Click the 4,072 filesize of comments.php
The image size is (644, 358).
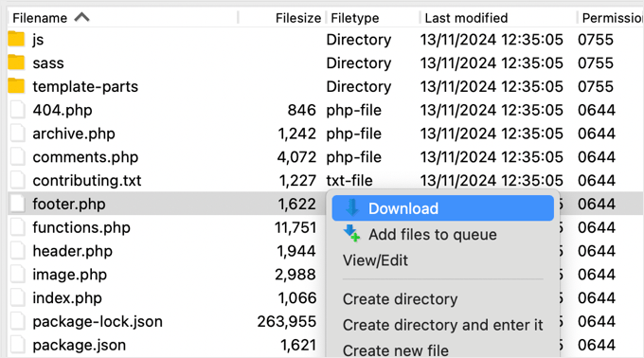click(296, 157)
